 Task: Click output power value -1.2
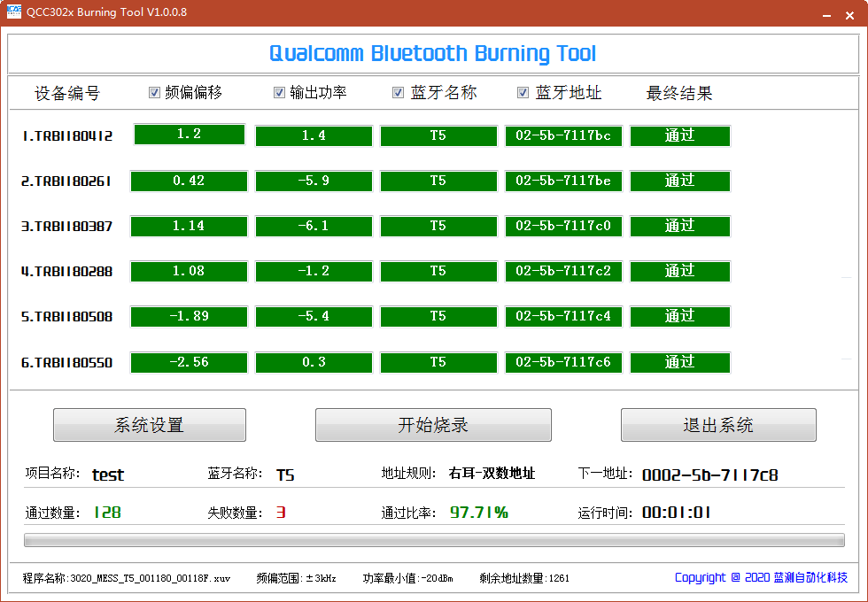pyautogui.click(x=314, y=272)
